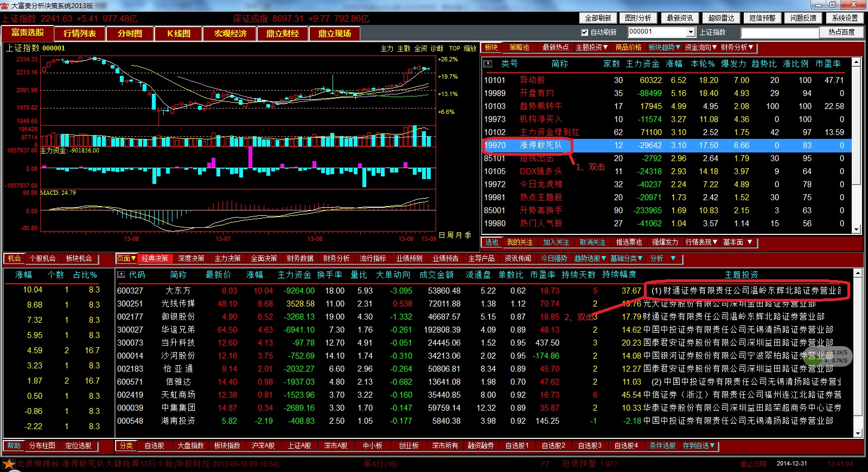Open the column menu icon beside 类号 header
Image resolution: width=868 pixels, height=472 pixels.
pyautogui.click(x=488, y=64)
